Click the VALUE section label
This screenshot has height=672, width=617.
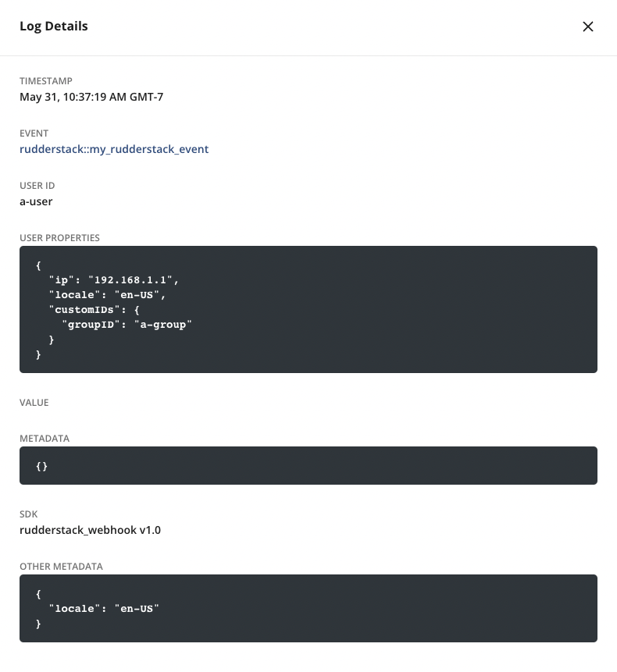click(x=34, y=402)
